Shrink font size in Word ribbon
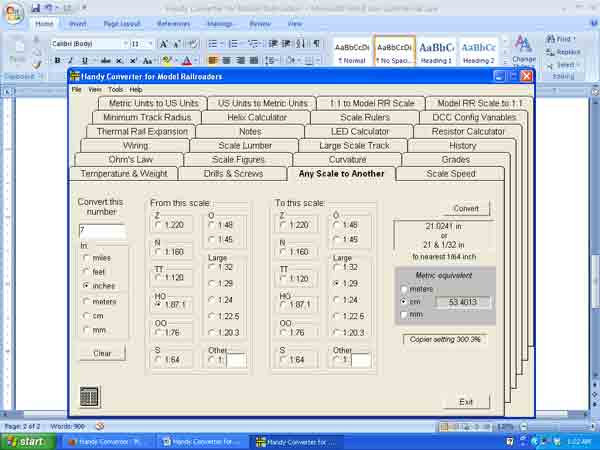 (177, 44)
